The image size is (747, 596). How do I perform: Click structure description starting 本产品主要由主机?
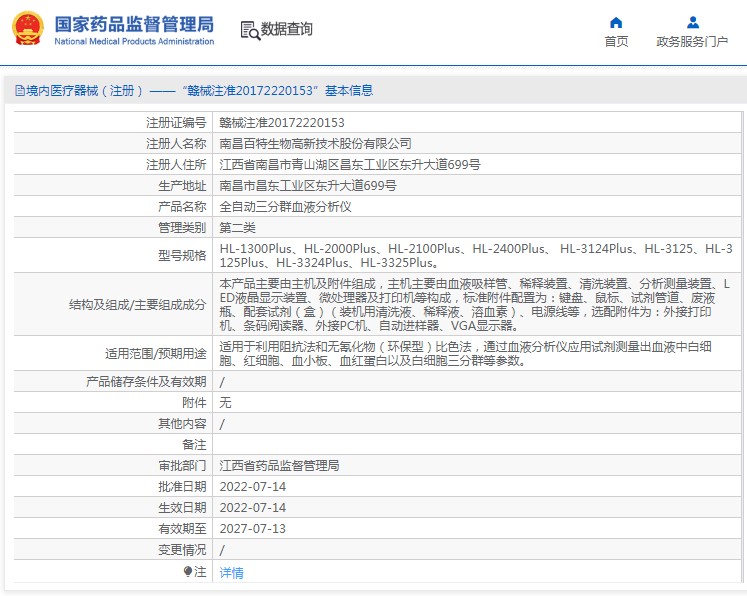[474, 304]
